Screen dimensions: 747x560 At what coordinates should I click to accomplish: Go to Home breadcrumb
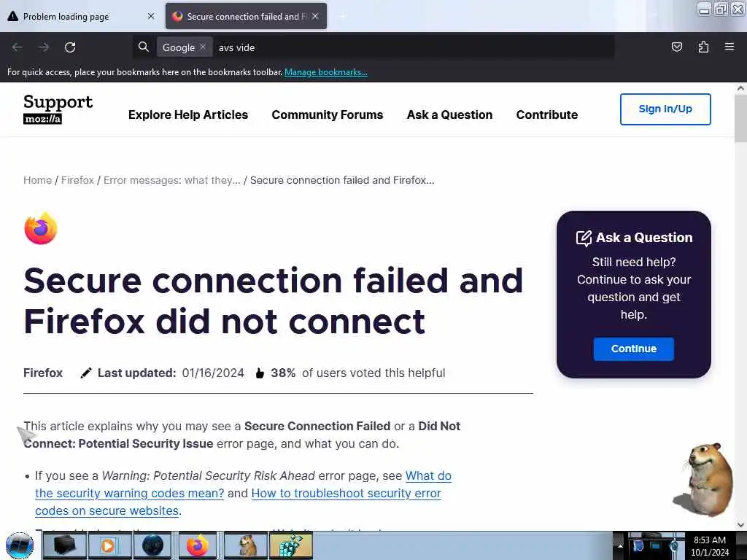click(38, 180)
